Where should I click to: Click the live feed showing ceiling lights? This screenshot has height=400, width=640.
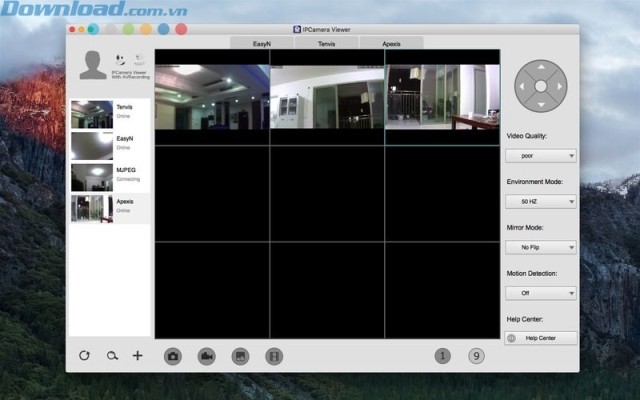[x=212, y=97]
